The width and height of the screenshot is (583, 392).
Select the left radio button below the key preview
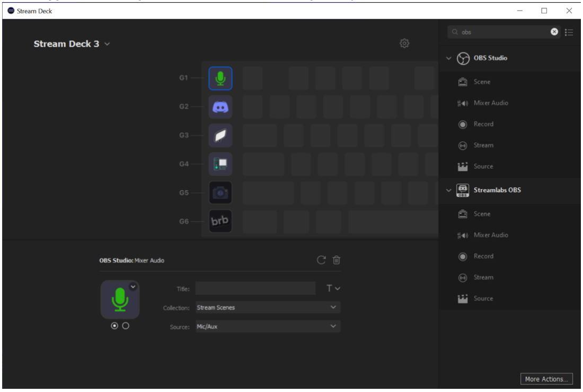pos(114,326)
